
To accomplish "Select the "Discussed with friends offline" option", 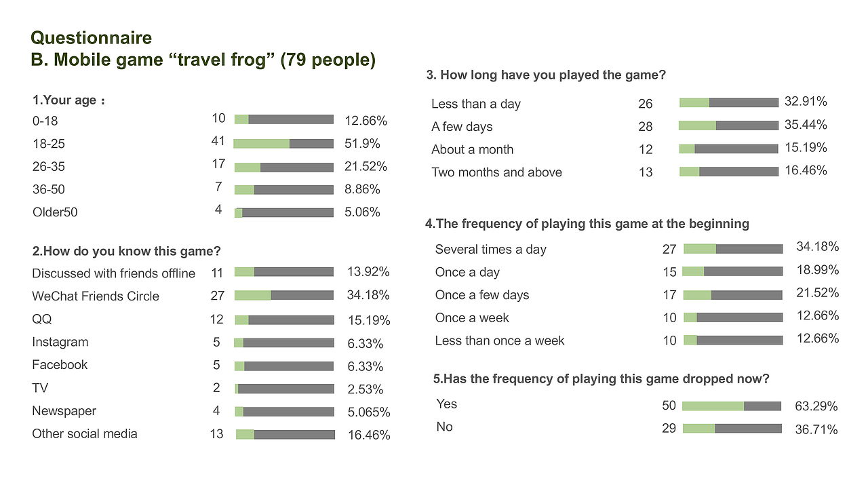I will [x=113, y=273].
